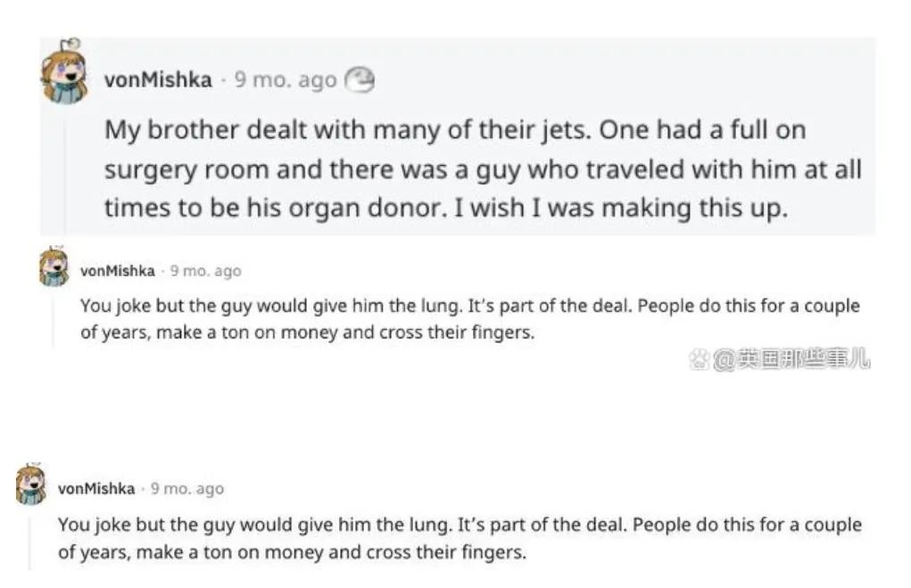Viewport: 911px width, 588px height.
Task: Click the badge icon beside the highlighted comment's timestamp
Action: [360, 80]
